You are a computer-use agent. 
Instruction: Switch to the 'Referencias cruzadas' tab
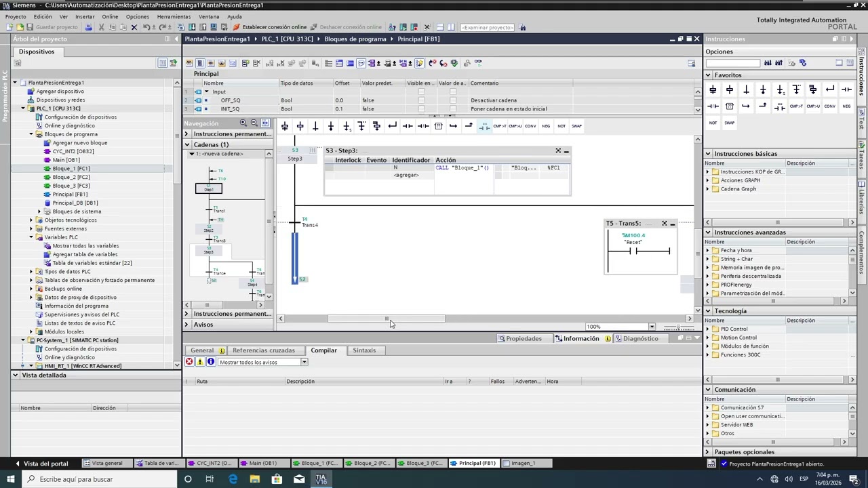[x=263, y=350]
